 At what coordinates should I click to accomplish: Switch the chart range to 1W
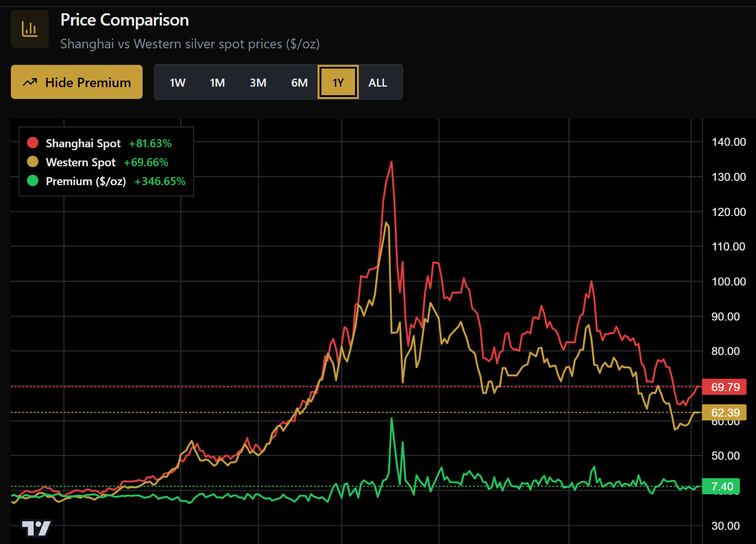(178, 83)
